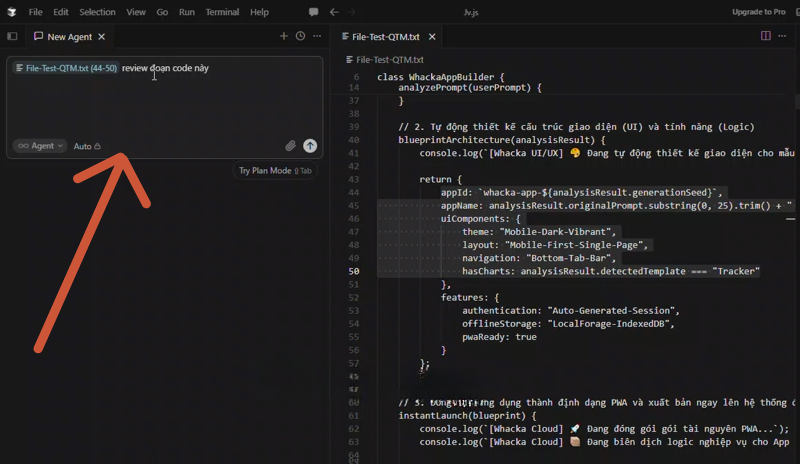Open the Auto model selector
Viewport: 800px width, 464px height.
coord(87,146)
